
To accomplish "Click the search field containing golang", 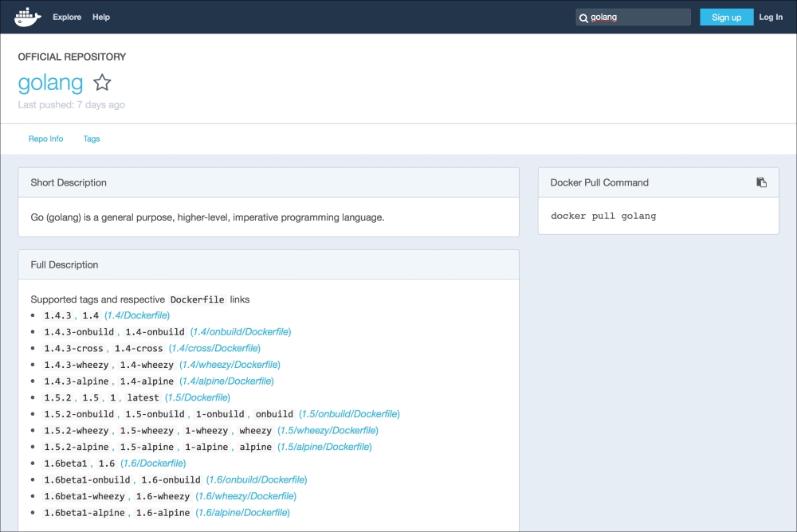I will pyautogui.click(x=638, y=17).
